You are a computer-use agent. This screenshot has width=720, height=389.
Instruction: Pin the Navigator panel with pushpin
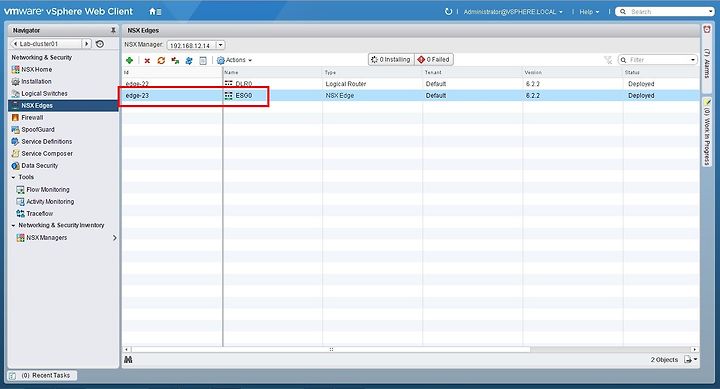tap(113, 30)
